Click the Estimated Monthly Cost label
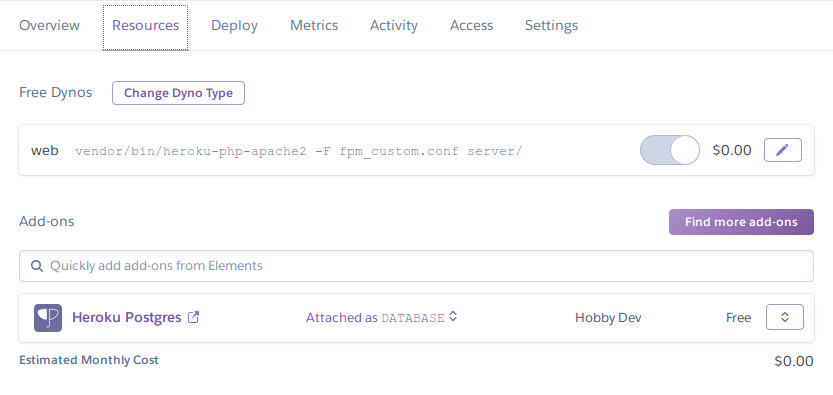 89,360
